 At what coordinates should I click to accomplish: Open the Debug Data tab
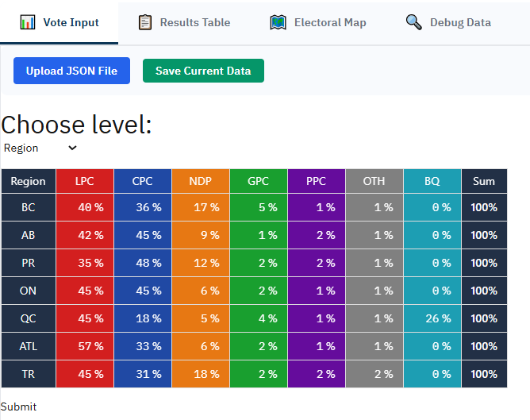click(x=448, y=23)
